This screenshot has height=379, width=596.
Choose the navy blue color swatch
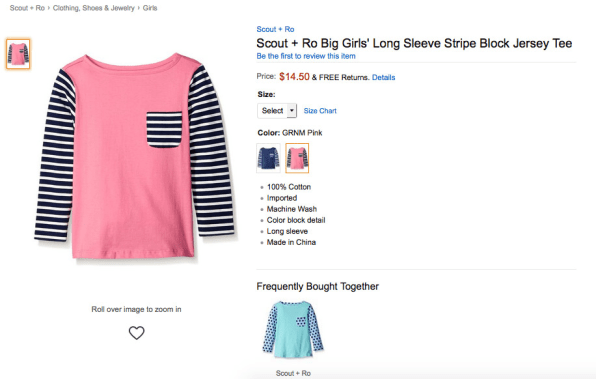[268, 158]
